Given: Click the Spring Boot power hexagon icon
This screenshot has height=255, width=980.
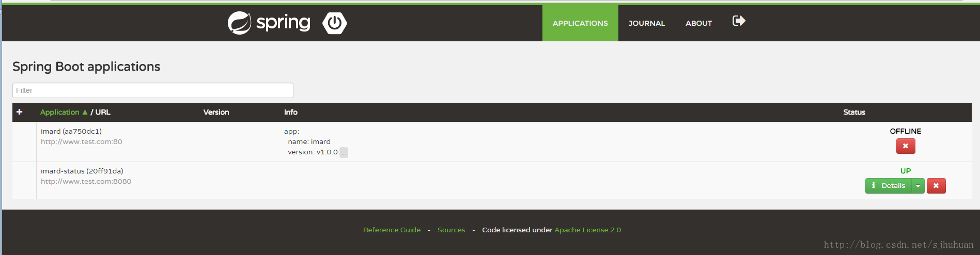Looking at the screenshot, I should pyautogui.click(x=335, y=23).
